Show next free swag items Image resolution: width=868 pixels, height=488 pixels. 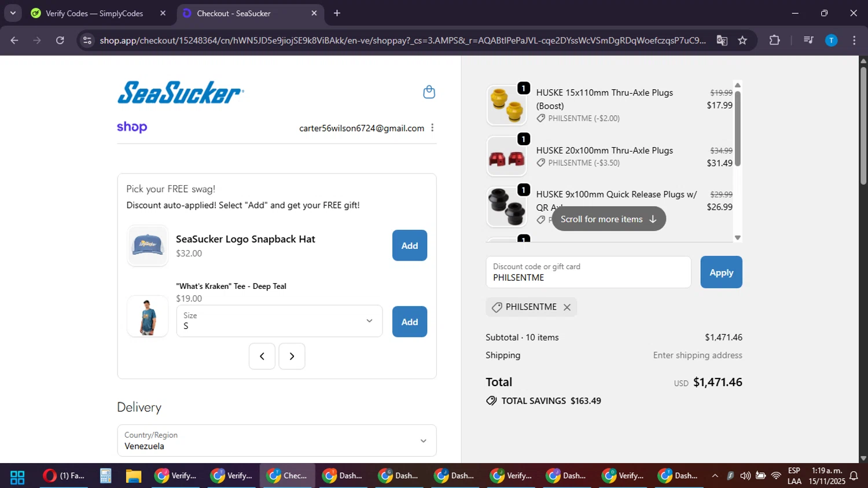point(292,356)
